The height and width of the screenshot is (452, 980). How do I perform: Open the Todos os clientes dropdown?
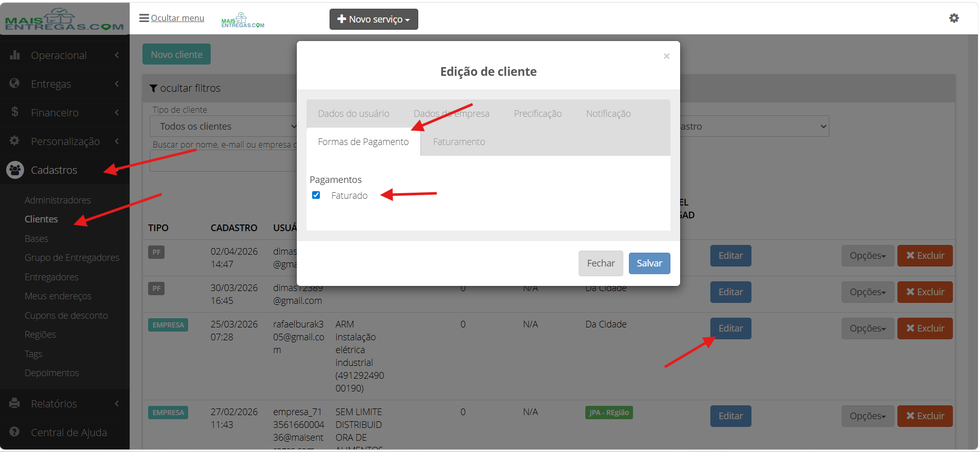coord(224,126)
